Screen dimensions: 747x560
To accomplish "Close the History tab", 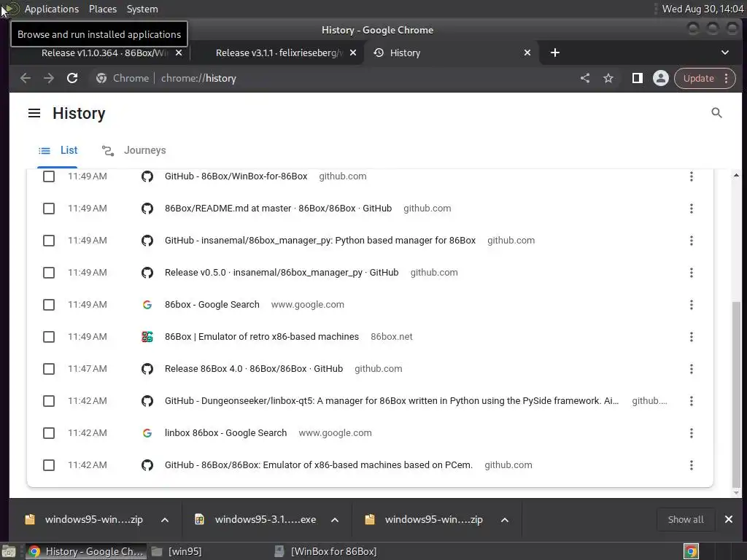I will pyautogui.click(x=527, y=52).
